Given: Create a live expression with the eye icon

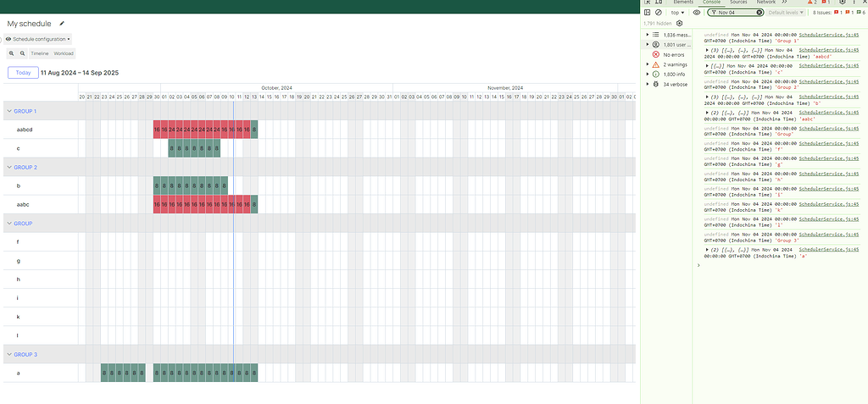Looking at the screenshot, I should pyautogui.click(x=697, y=12).
